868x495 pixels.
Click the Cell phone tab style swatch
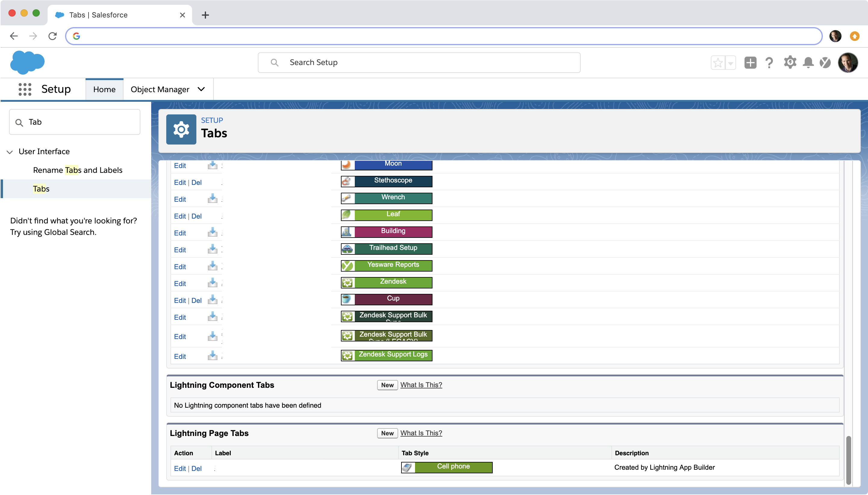(x=447, y=467)
